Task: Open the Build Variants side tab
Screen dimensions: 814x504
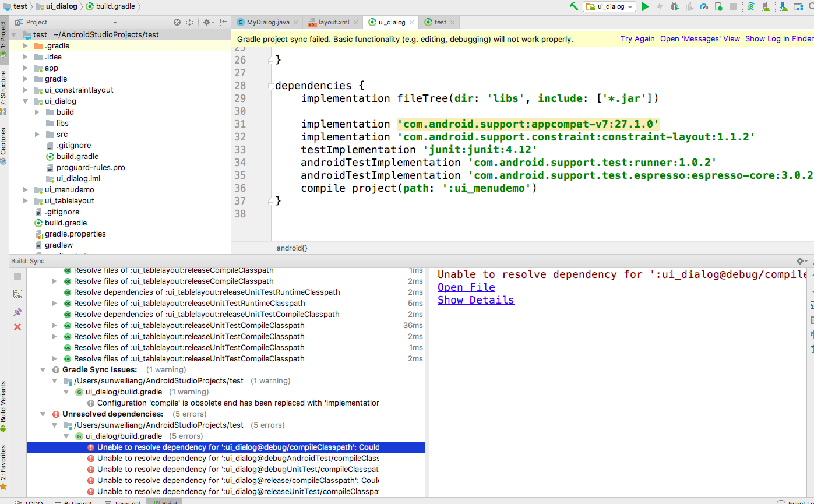Action: tap(4, 407)
